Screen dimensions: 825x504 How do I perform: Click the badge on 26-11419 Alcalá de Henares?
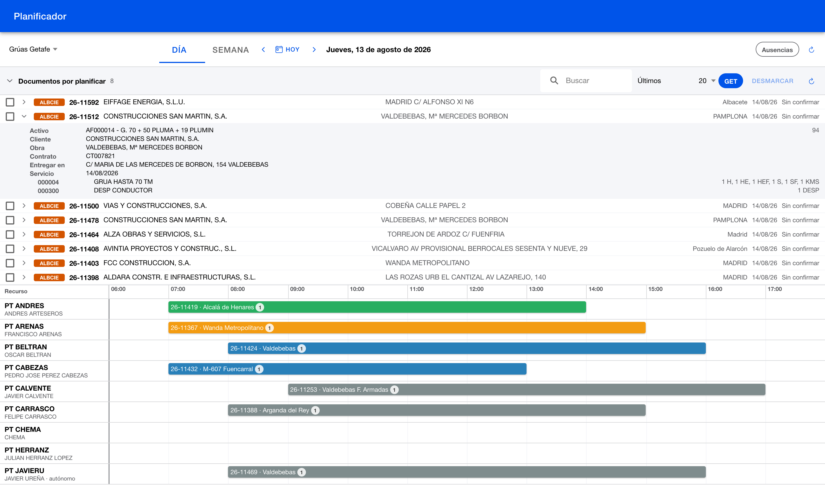[x=260, y=307]
